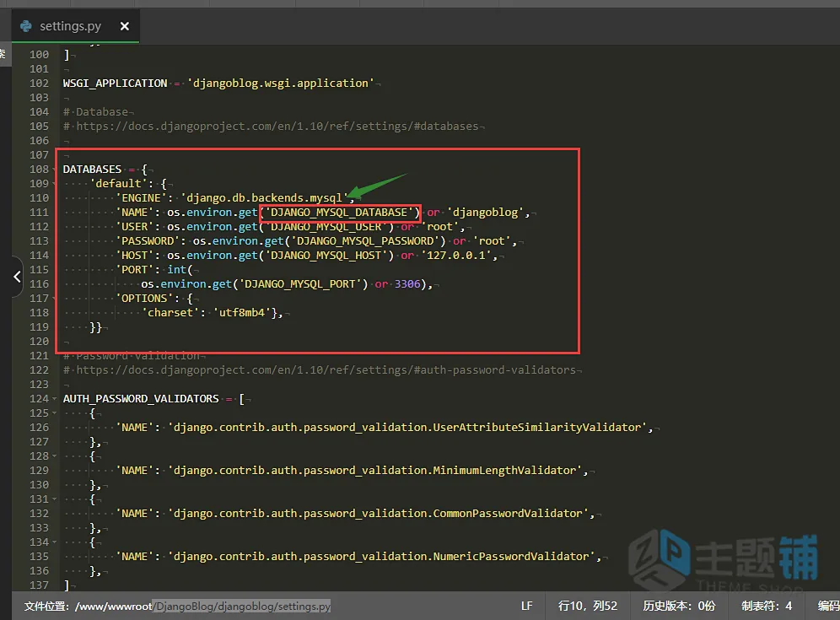Screen dimensions: 840x620
Task: Click the Python file icon on the tab
Action: pos(25,26)
